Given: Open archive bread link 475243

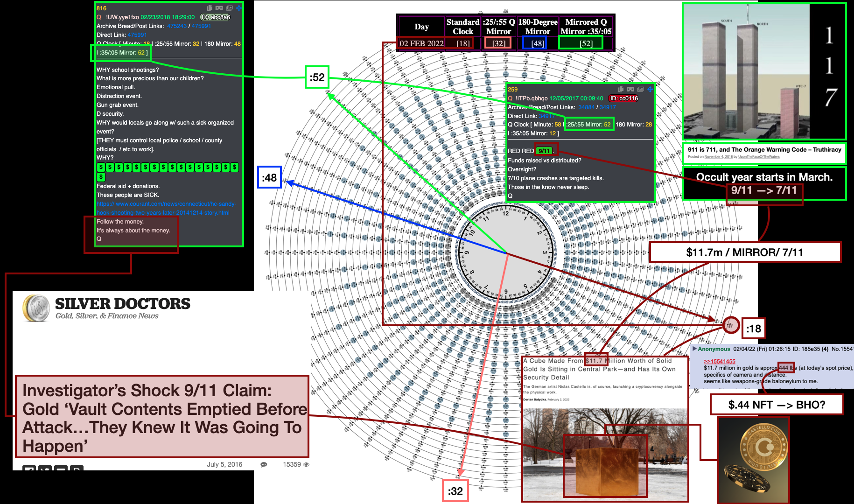Looking at the screenshot, I should pyautogui.click(x=177, y=26).
